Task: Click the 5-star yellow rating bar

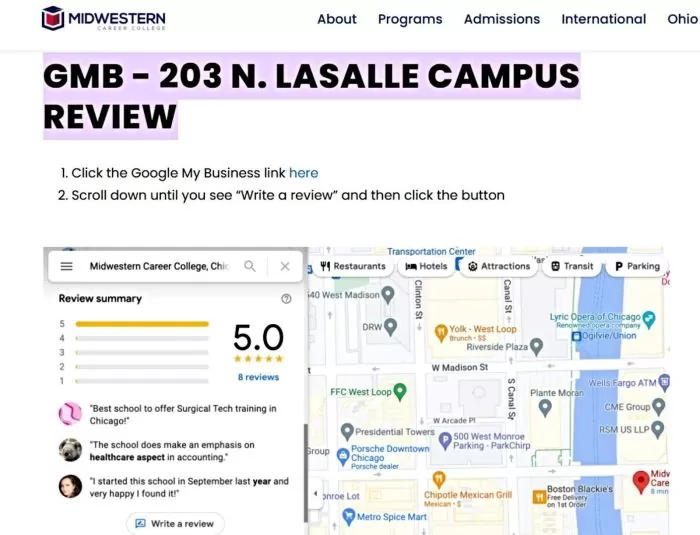Action: click(142, 324)
